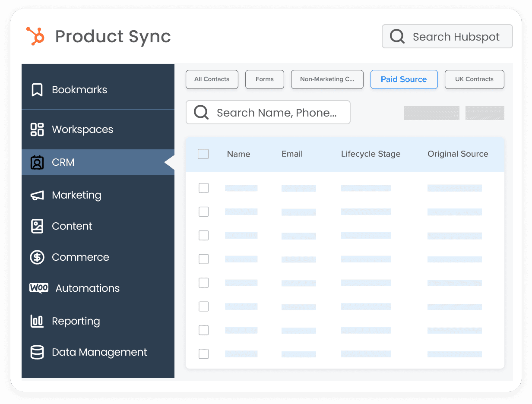Viewport: 532px width, 404px height.
Task: Select the Paid Source tab
Action: pyautogui.click(x=404, y=79)
